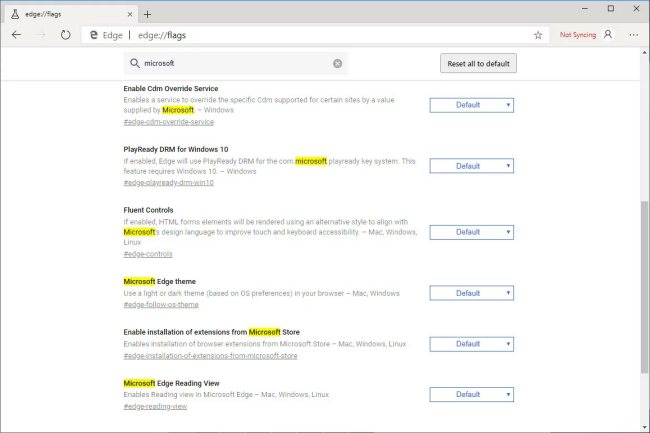Open #edge-playready-drm-win10 link
Viewport: 650px width, 433px height.
tap(169, 182)
